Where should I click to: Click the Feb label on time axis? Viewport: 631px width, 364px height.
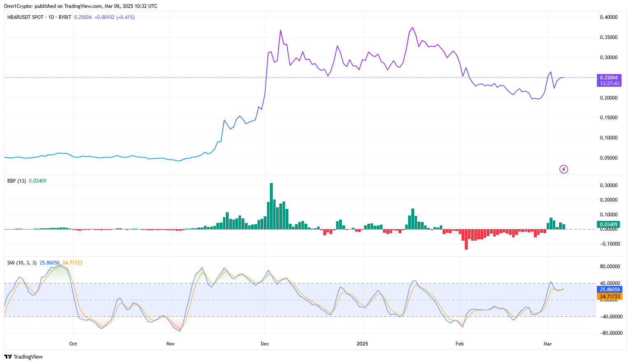click(459, 343)
